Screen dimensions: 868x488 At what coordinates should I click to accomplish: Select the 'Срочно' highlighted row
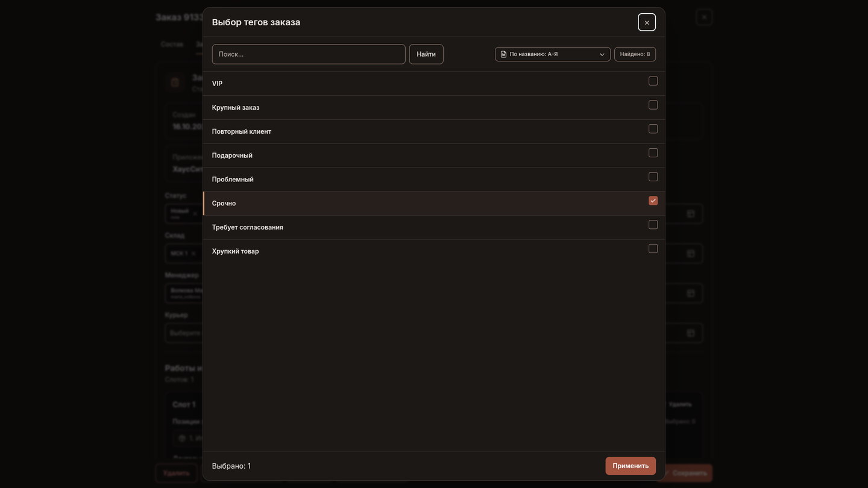434,204
